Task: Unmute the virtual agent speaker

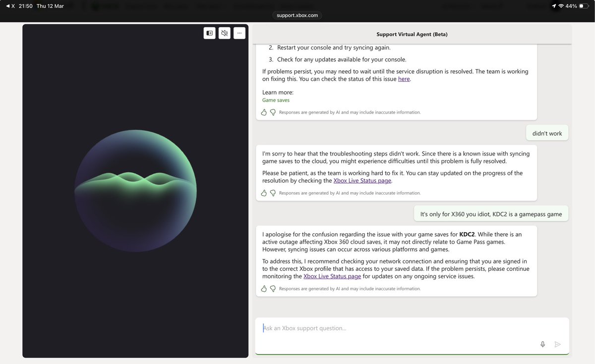Action: pos(225,33)
